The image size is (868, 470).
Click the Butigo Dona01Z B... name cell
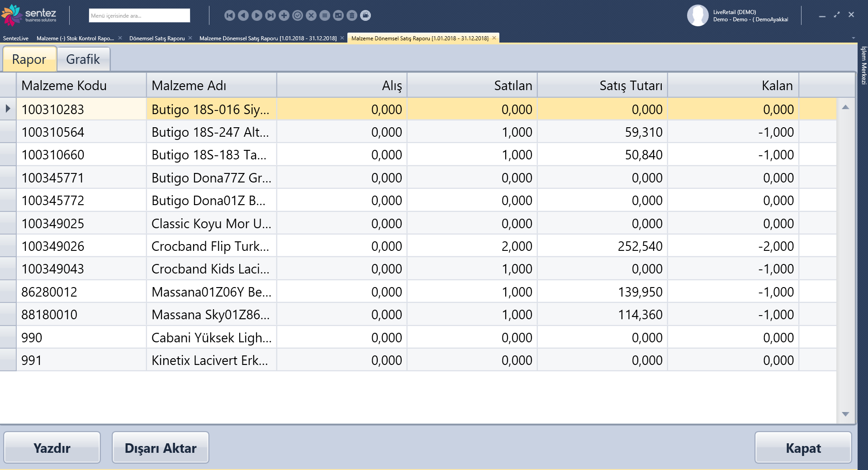coord(212,200)
